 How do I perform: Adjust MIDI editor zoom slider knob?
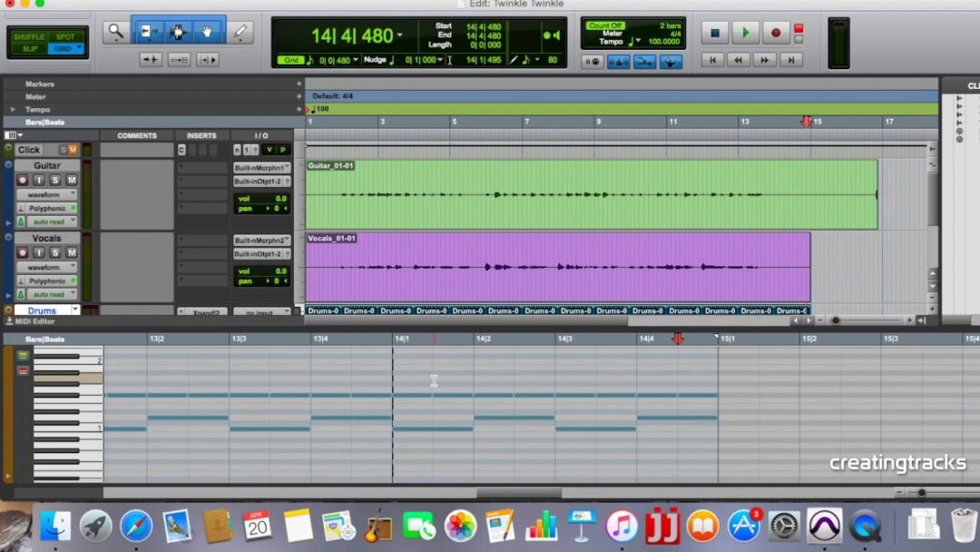(x=921, y=493)
